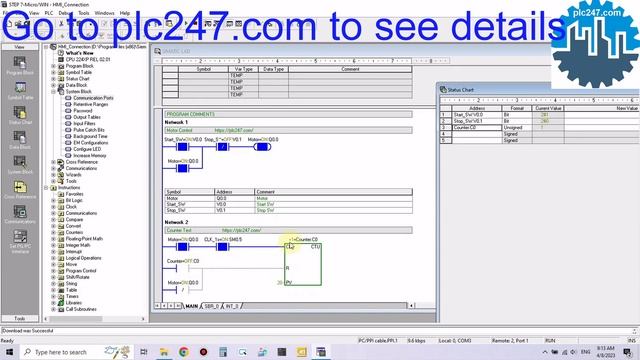Select Counter:C0 address cell in Status Chart
Screen dimensions: 640x360
click(x=477, y=127)
